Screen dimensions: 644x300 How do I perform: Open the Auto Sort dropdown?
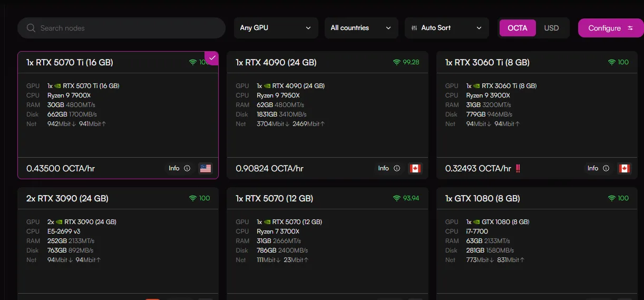446,28
